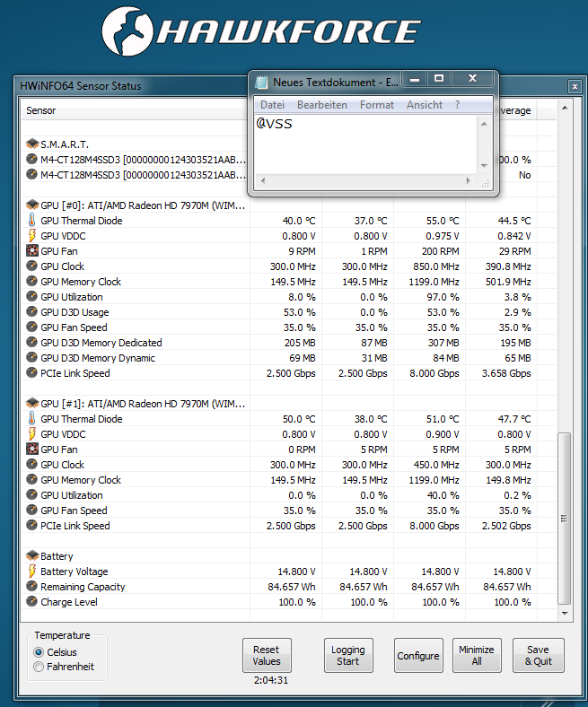Viewport: 588px width, 707px height.
Task: Click sensor list scroll down arrow
Action: (x=565, y=613)
